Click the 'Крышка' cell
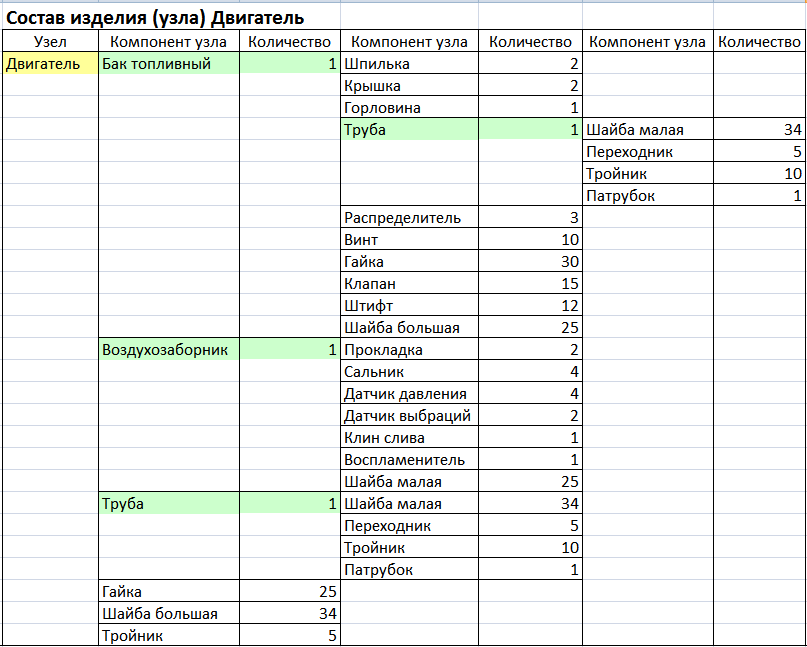Image resolution: width=807 pixels, height=647 pixels. point(409,86)
